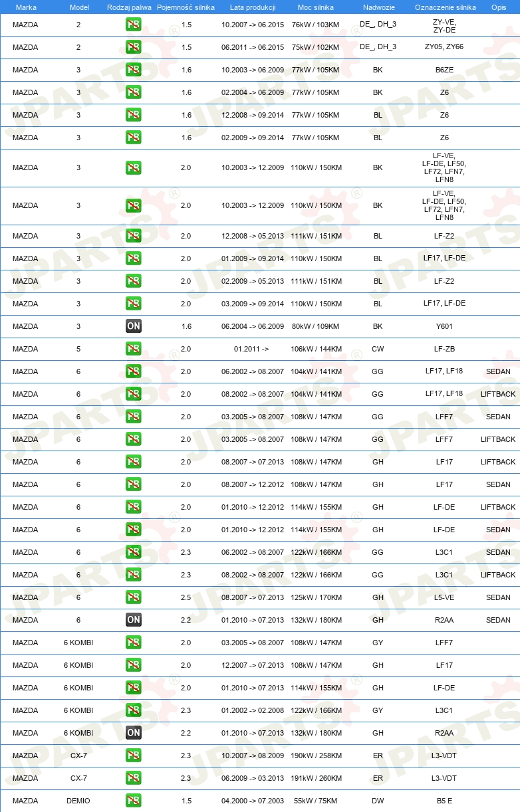Select the 191kW / 260KM power cell
Image resolution: width=520 pixels, height=812 pixels.
click(316, 779)
